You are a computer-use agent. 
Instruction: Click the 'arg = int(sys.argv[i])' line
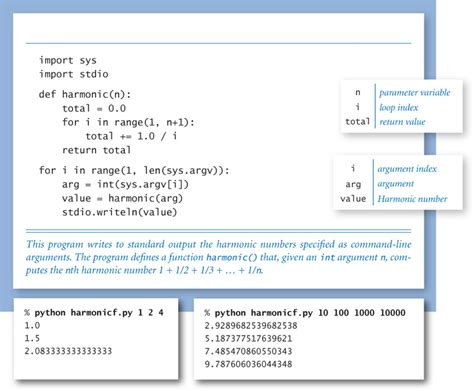coord(125,184)
